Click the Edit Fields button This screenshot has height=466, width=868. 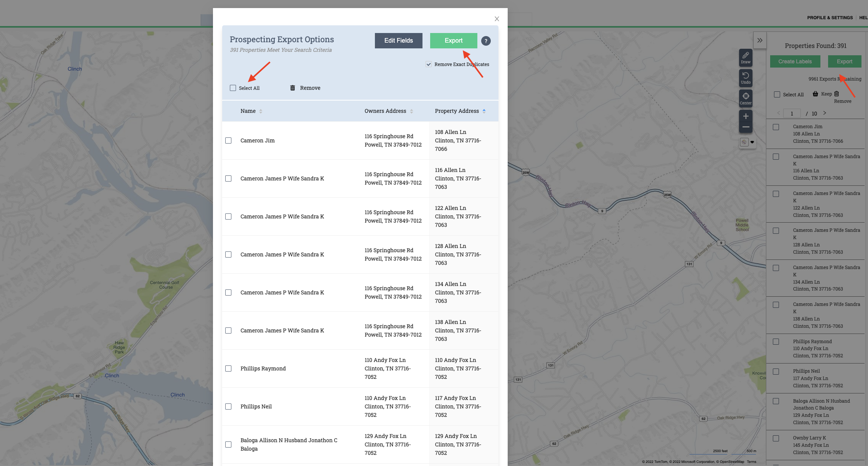coord(398,41)
